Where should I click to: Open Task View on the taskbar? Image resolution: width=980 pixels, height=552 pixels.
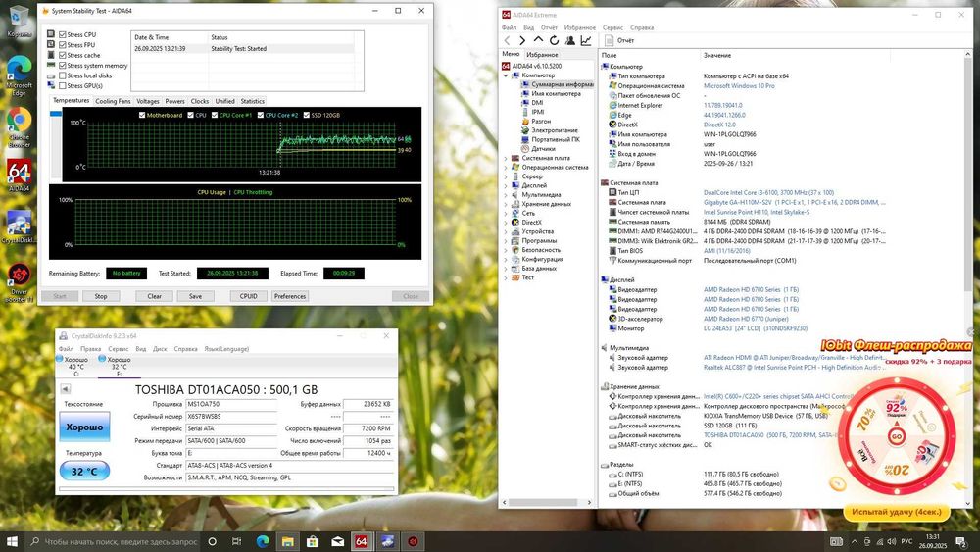click(x=236, y=541)
